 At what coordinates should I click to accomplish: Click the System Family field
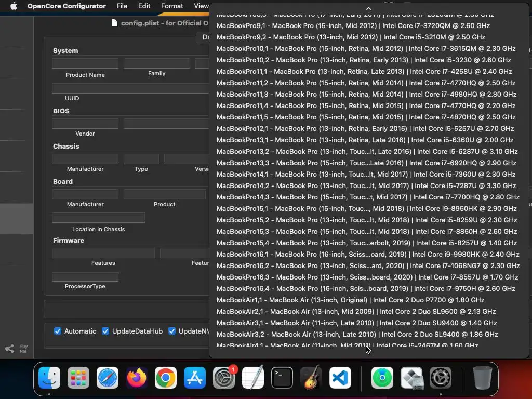tap(157, 63)
